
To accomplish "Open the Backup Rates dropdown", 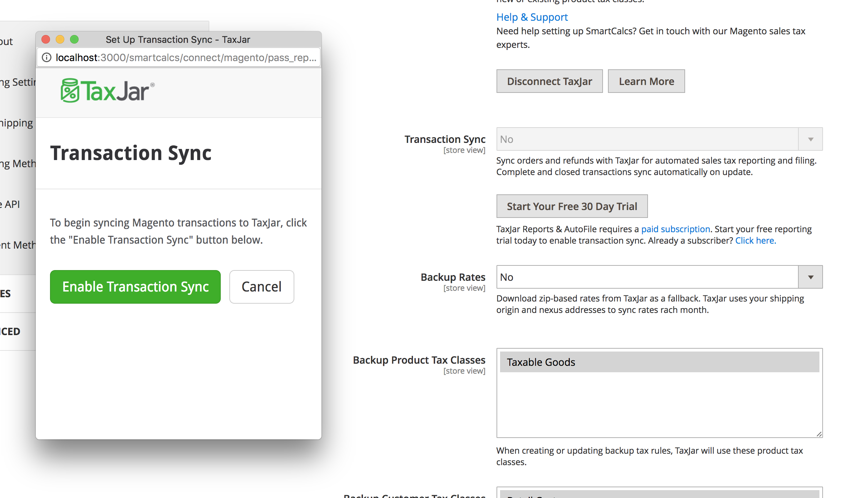I will tap(659, 277).
